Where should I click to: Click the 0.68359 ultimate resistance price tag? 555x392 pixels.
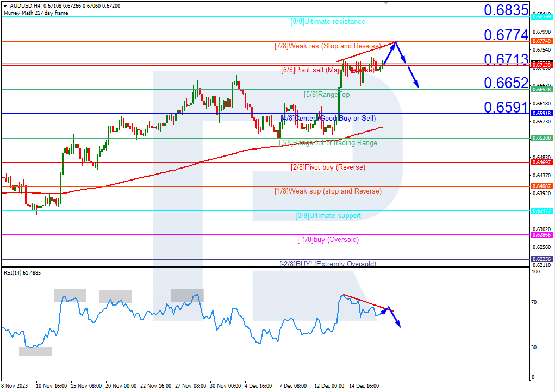coord(541,17)
